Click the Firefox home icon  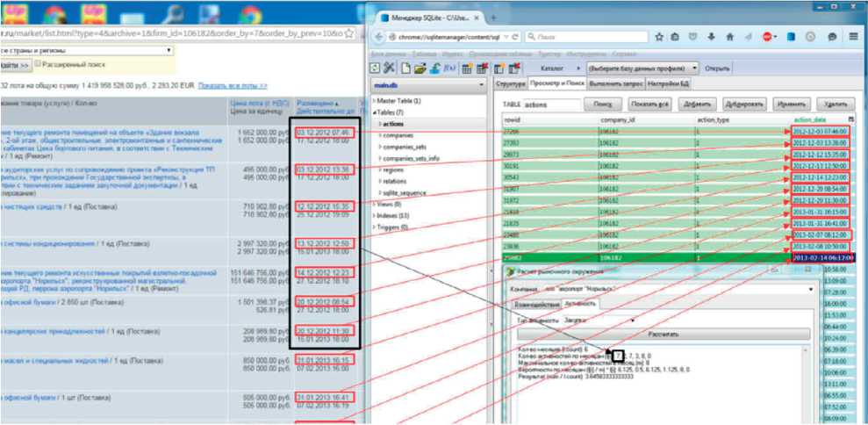(x=729, y=37)
